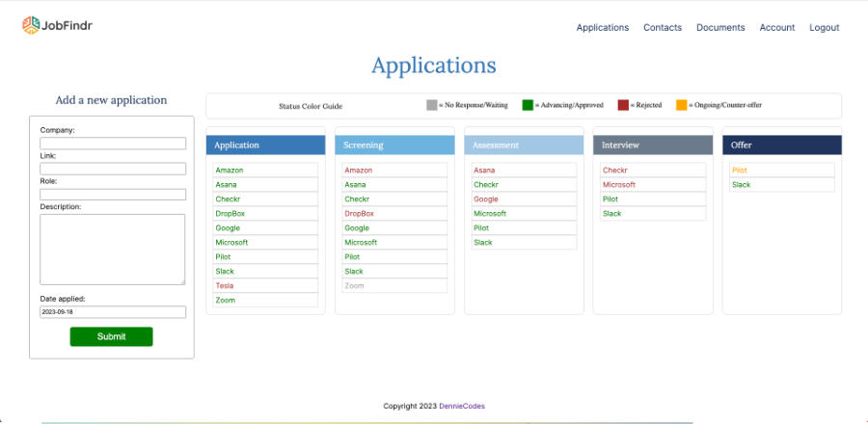The height and width of the screenshot is (424, 868).
Task: Open Amazon in the Screening column
Action: [x=394, y=171]
